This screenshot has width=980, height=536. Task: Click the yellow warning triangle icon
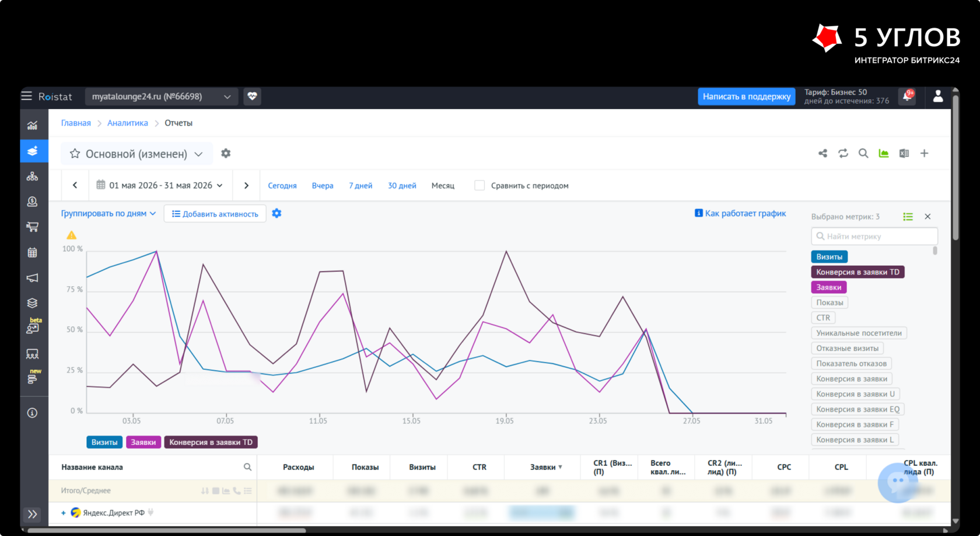[71, 235]
